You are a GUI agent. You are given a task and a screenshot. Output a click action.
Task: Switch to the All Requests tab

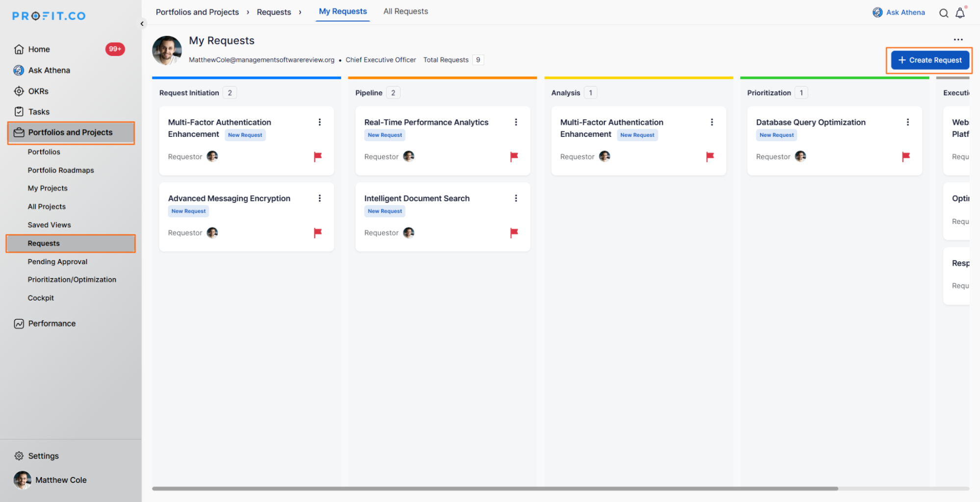pos(405,11)
